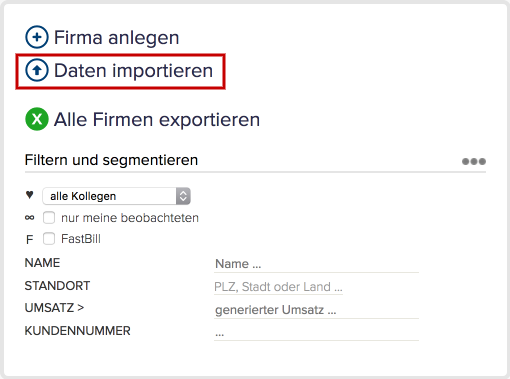Enable the nur meine beobachteten checkbox
Viewport: 510px width, 379px height.
coord(49,218)
